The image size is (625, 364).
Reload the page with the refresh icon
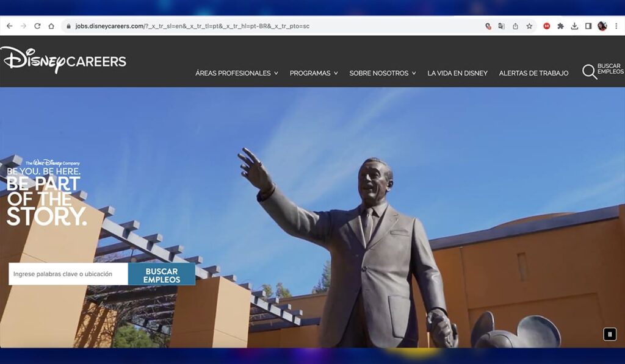pos(37,26)
